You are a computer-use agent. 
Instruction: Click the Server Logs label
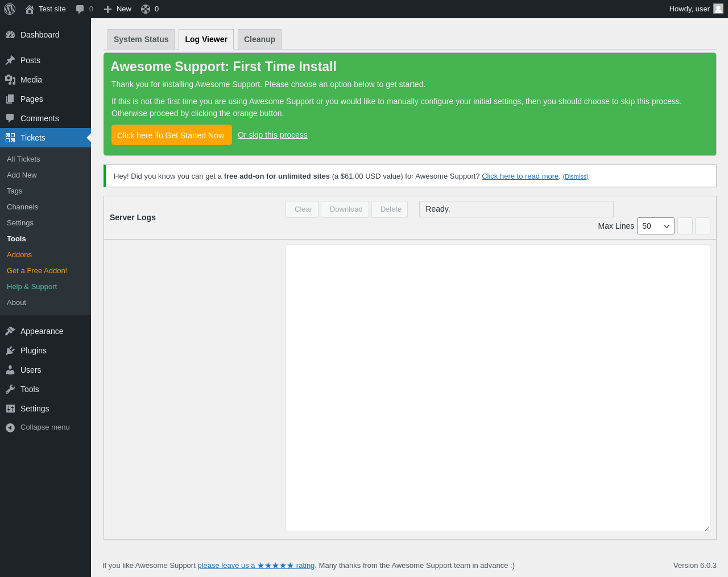pos(133,217)
